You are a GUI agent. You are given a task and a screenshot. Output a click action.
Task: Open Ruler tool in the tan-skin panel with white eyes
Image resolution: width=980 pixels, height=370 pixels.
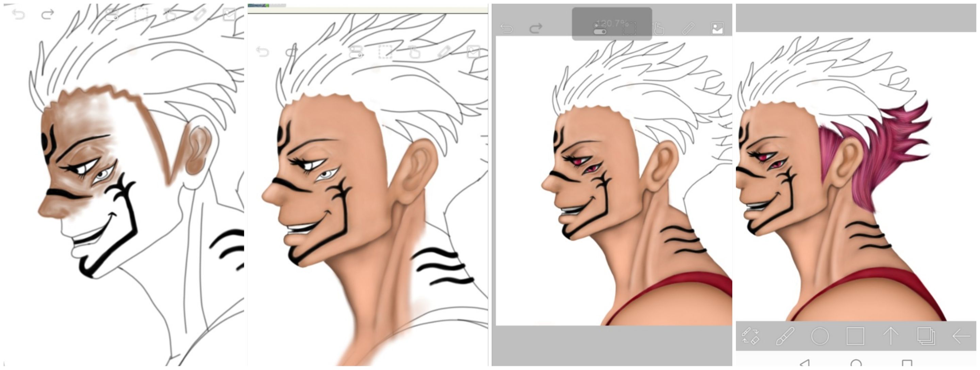(x=444, y=51)
